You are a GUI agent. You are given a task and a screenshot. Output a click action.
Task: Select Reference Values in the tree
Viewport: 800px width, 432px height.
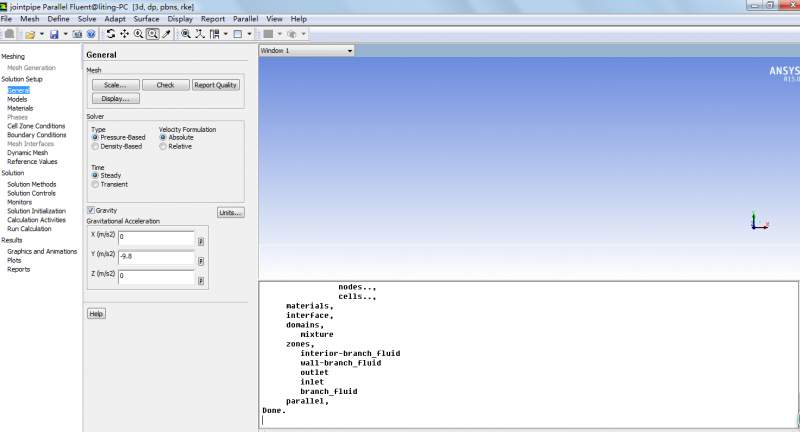(32, 161)
